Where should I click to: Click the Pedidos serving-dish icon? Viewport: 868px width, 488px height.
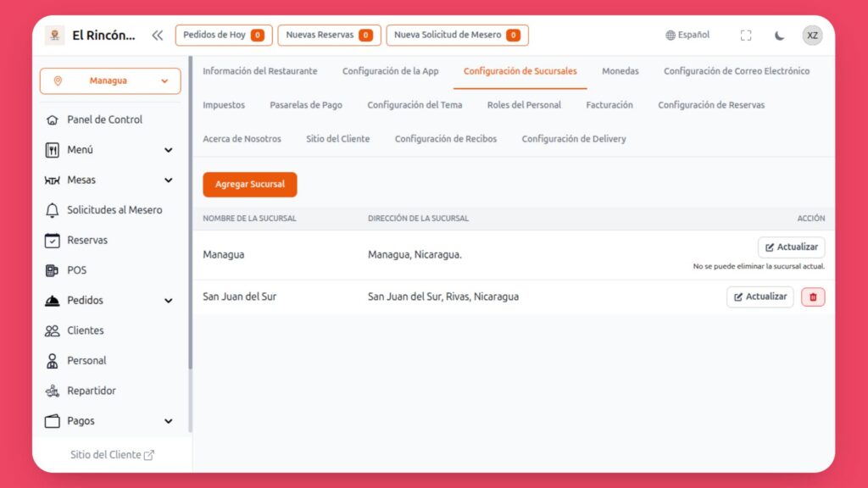pyautogui.click(x=52, y=301)
